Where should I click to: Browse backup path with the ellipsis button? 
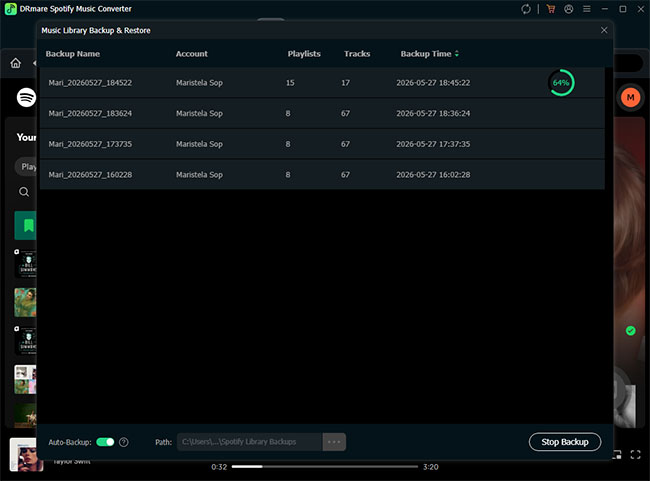pyautogui.click(x=334, y=442)
